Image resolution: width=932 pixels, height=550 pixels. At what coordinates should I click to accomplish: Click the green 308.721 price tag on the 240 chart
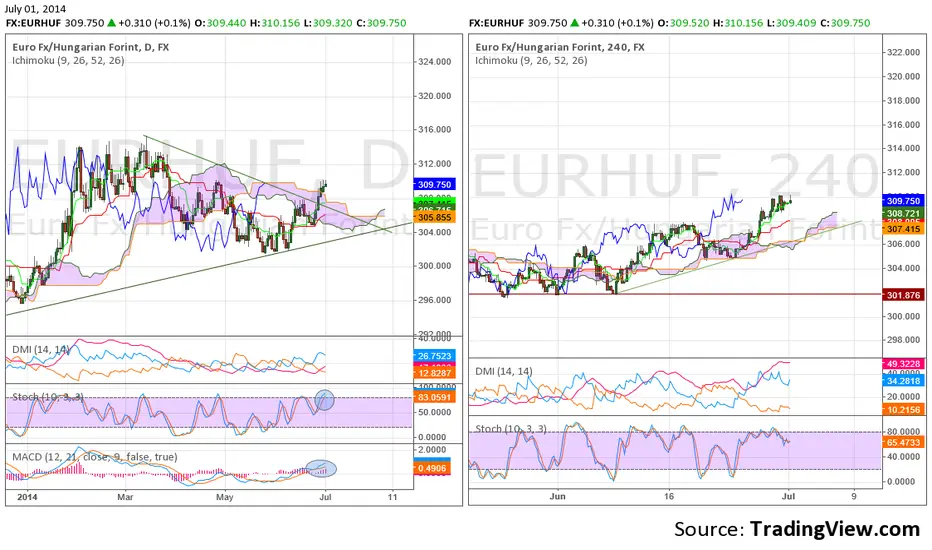[903, 213]
